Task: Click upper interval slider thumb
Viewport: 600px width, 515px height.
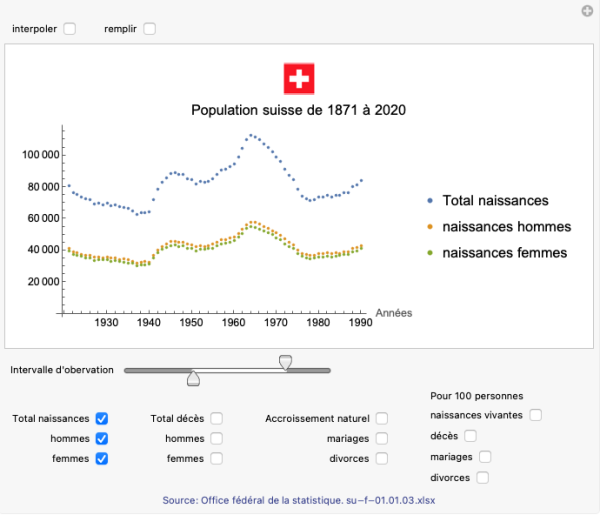Action: (x=286, y=361)
